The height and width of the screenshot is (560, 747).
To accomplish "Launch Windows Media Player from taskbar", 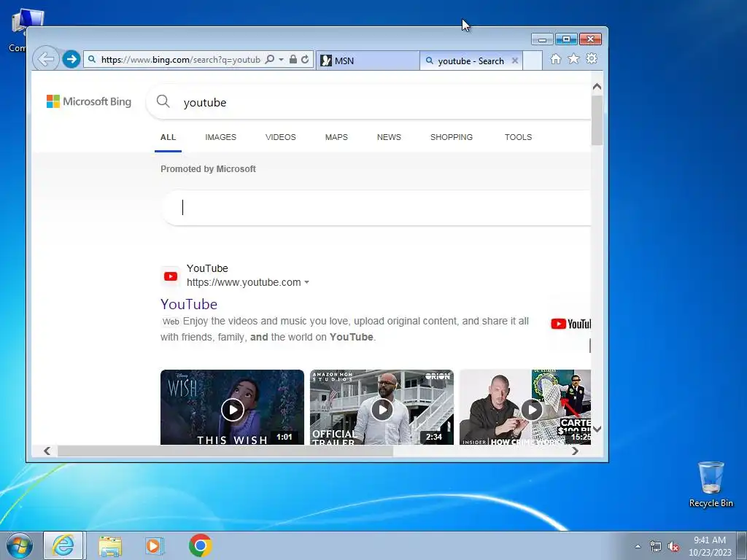I will tap(154, 545).
